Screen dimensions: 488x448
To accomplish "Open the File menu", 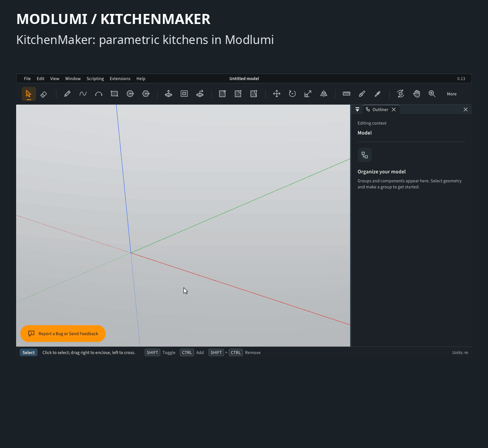I will [27, 79].
